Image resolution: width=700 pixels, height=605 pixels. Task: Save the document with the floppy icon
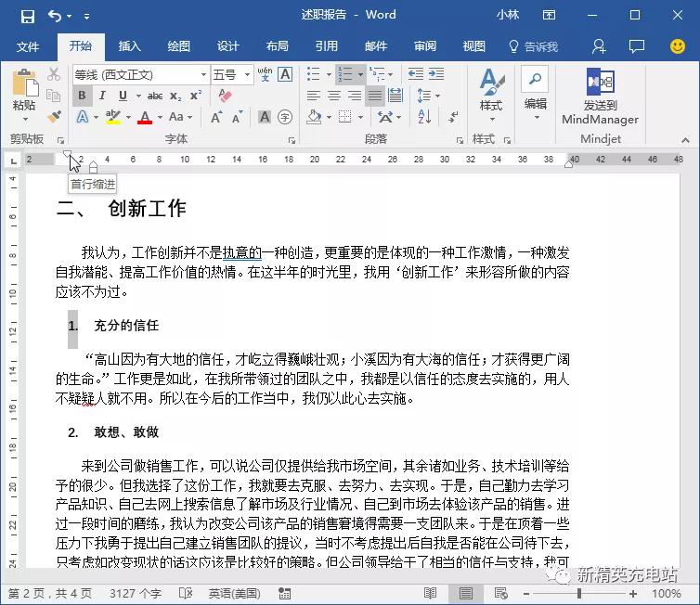tap(28, 17)
